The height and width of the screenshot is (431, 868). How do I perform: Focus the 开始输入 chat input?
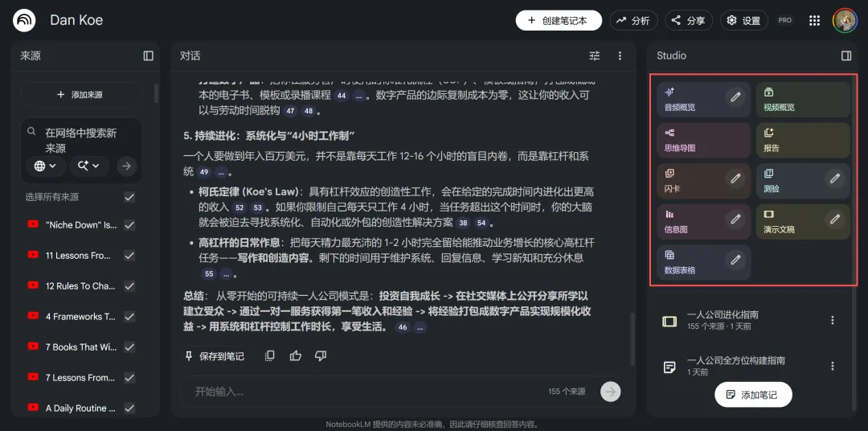pyautogui.click(x=366, y=392)
